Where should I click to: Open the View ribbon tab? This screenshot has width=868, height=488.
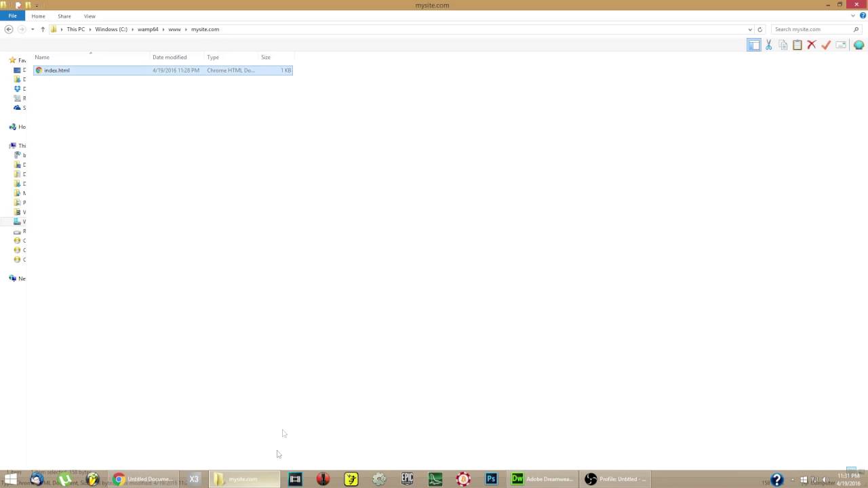click(90, 16)
